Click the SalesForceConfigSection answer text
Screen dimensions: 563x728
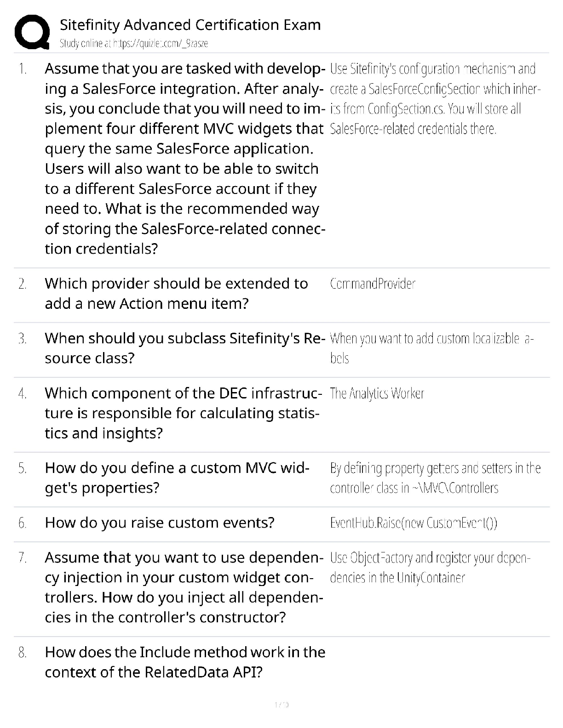pos(434,99)
